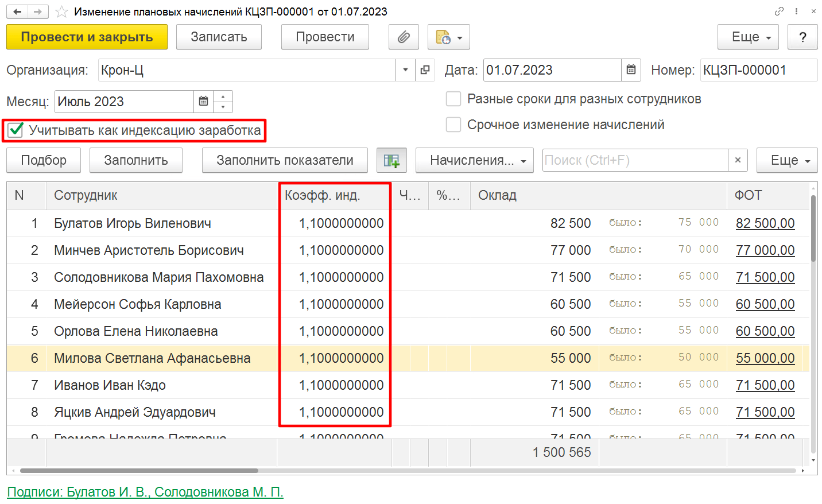This screenshot has height=504, width=822.
Task: Expand the Начисления... dropdown
Action: pos(475,160)
